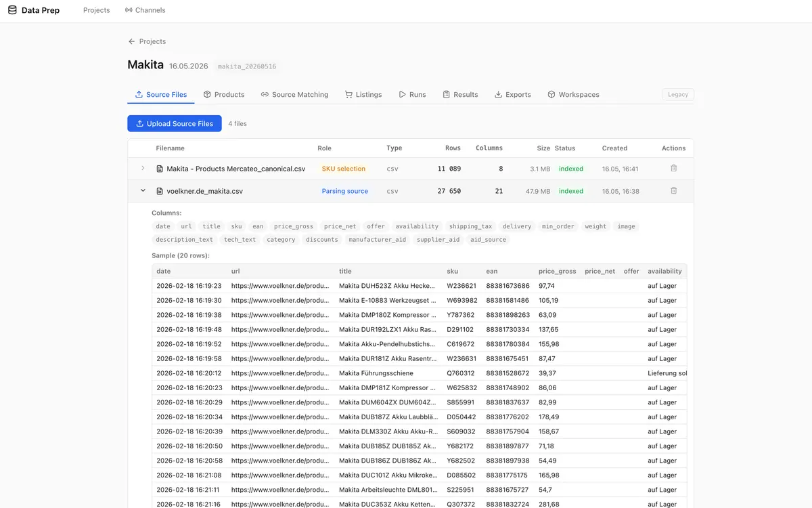
Task: Click SKU cell W236621
Action: click(x=461, y=286)
